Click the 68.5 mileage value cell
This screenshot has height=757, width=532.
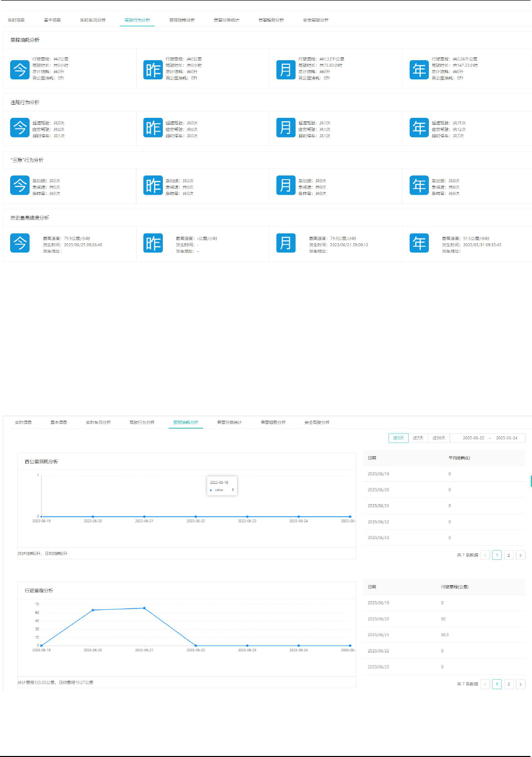[445, 635]
